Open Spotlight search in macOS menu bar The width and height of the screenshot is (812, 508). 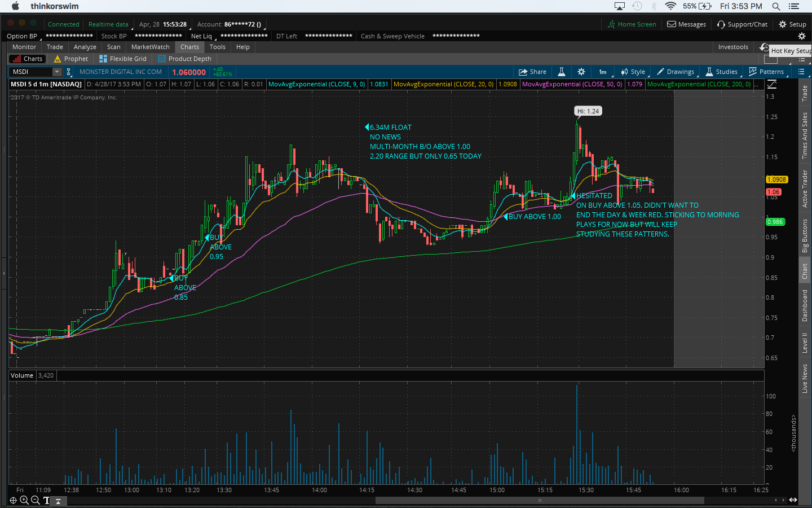(776, 6)
